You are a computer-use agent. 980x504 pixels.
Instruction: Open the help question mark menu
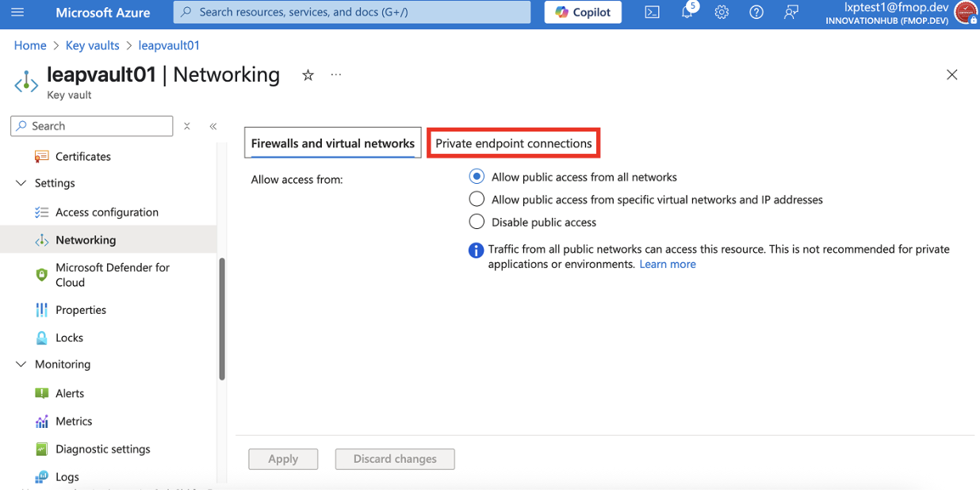756,13
